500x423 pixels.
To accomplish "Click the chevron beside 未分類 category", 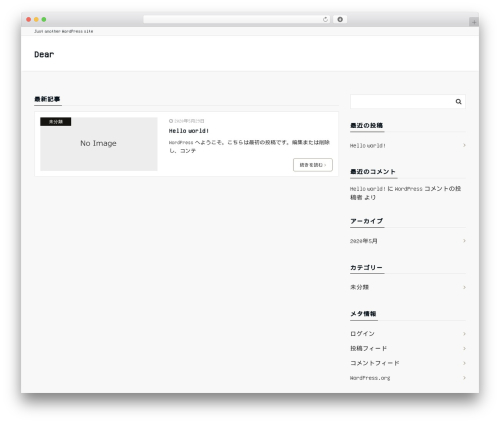I will click(464, 287).
